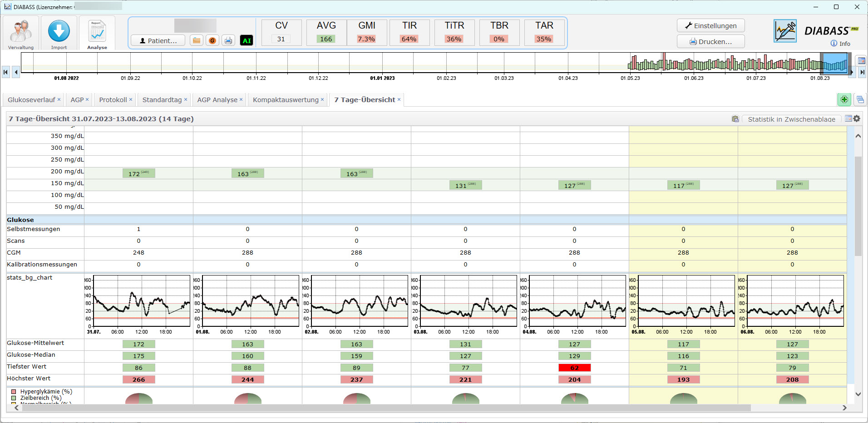
Task: Close the Glukoseverlauf tab
Action: 59,99
